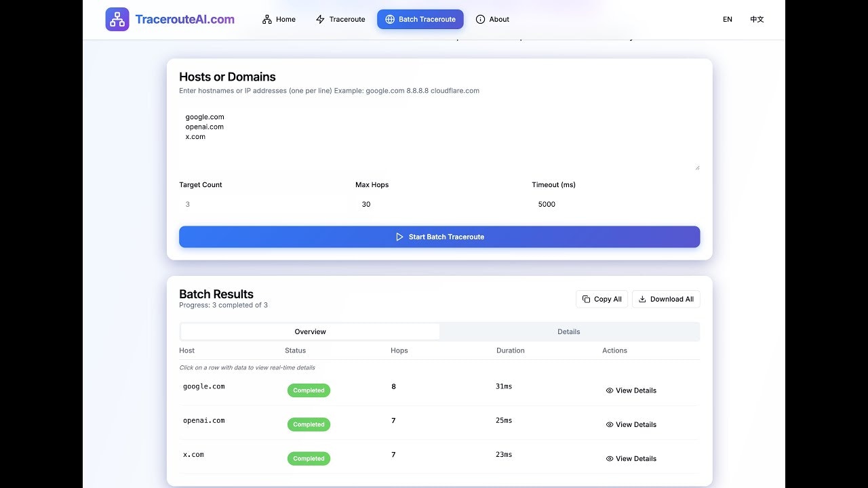Click the Batch Results heading
Screen dimensions: 868x488
tap(216, 294)
